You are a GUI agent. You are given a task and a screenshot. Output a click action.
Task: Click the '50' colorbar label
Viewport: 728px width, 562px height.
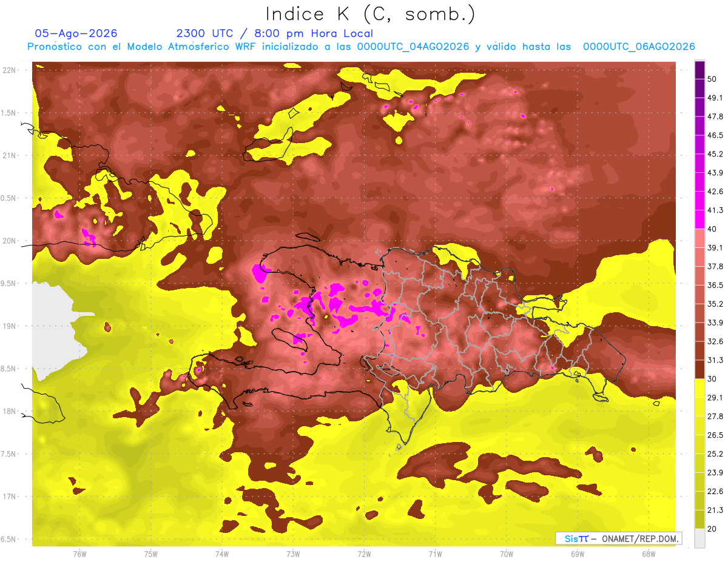click(x=712, y=78)
